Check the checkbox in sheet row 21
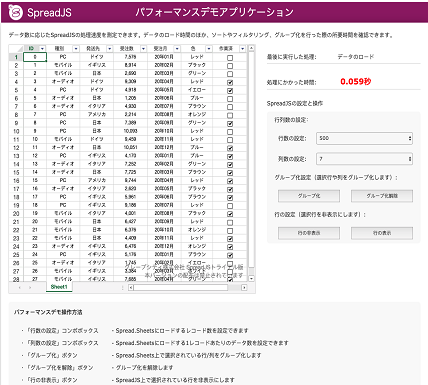 pos(230,222)
